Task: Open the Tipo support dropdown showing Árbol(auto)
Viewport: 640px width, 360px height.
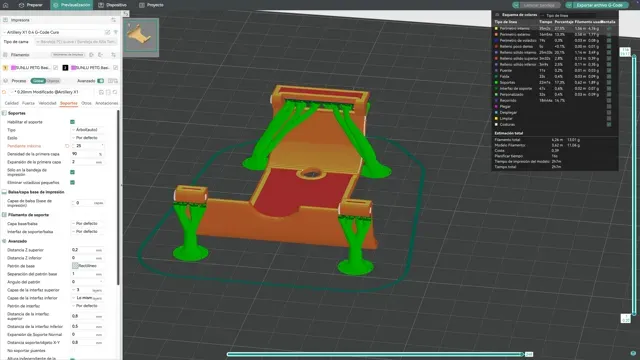Action: click(88, 130)
